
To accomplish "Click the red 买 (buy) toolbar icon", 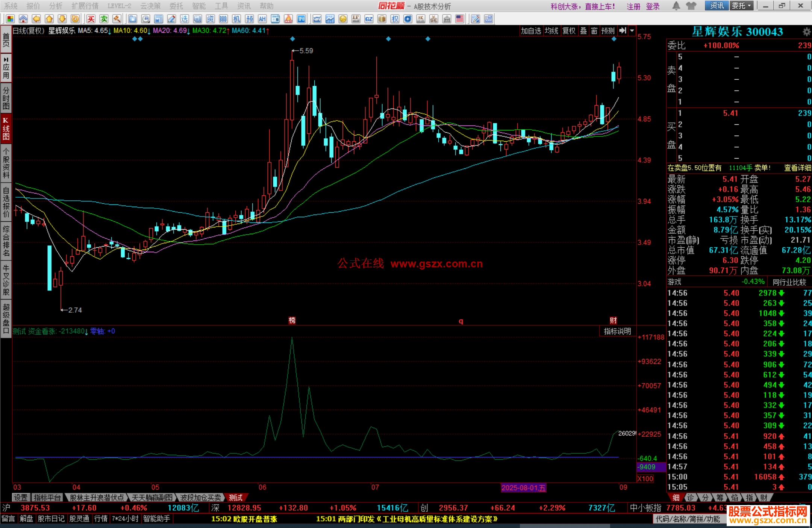I will pos(91,19).
